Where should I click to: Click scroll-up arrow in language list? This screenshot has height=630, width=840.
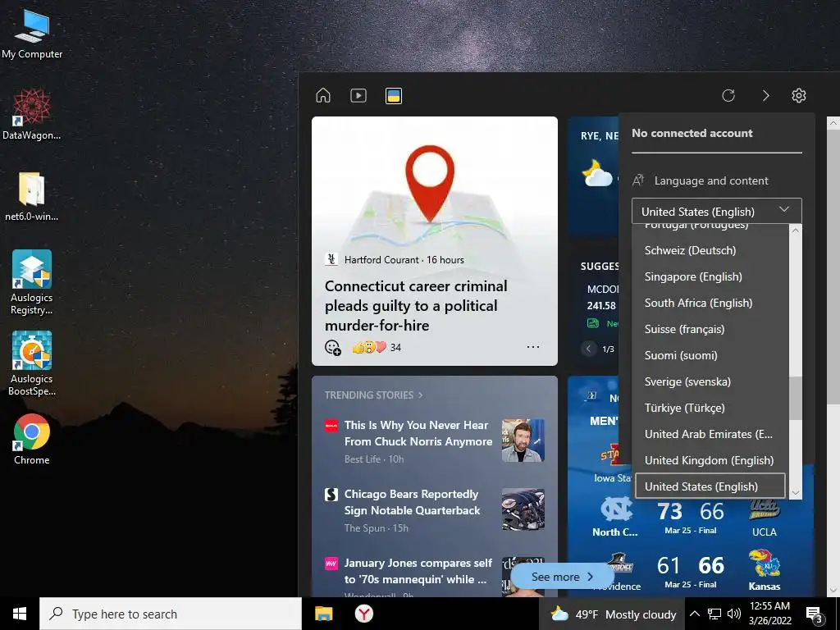click(x=796, y=231)
